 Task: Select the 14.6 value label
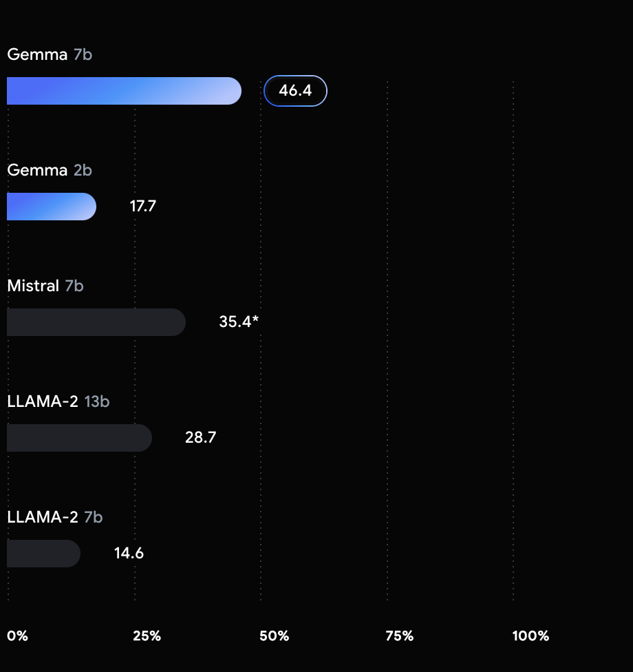129,554
